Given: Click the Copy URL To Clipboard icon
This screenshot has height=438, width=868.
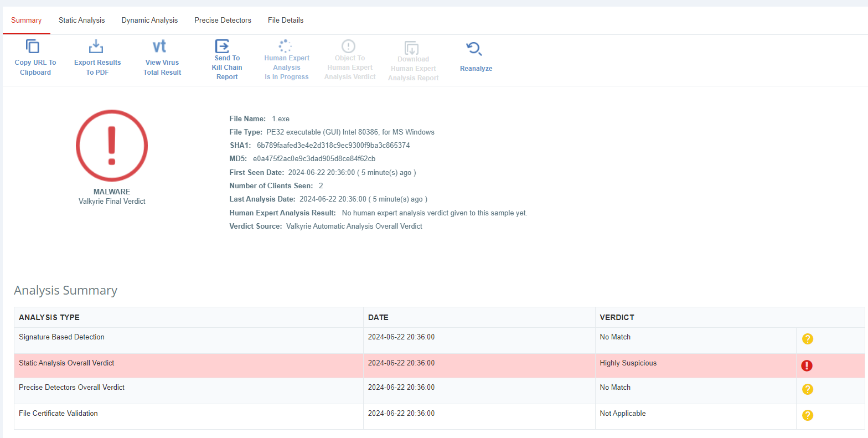Looking at the screenshot, I should click(x=33, y=47).
